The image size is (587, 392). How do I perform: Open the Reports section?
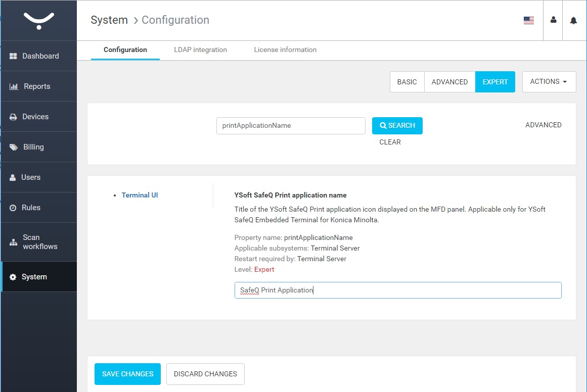click(x=36, y=86)
